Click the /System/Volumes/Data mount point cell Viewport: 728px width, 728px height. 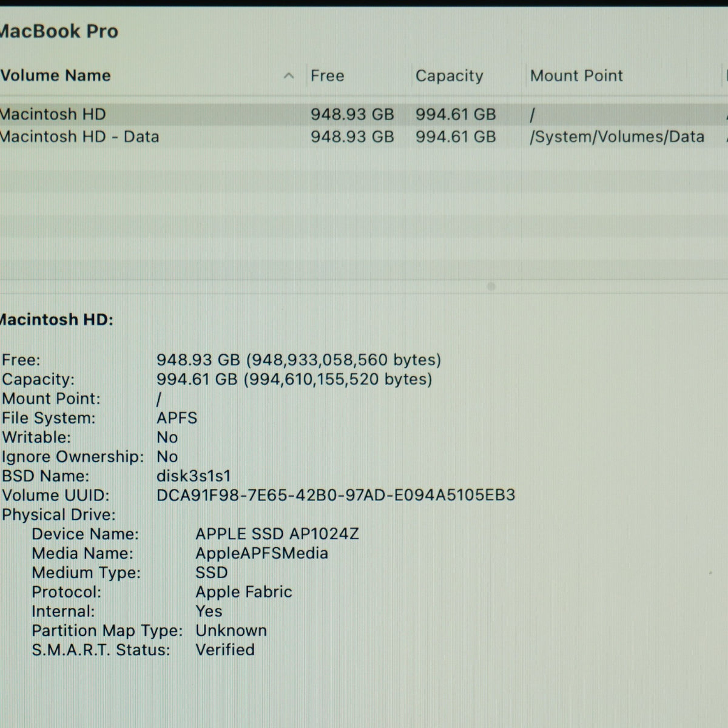[x=617, y=136]
